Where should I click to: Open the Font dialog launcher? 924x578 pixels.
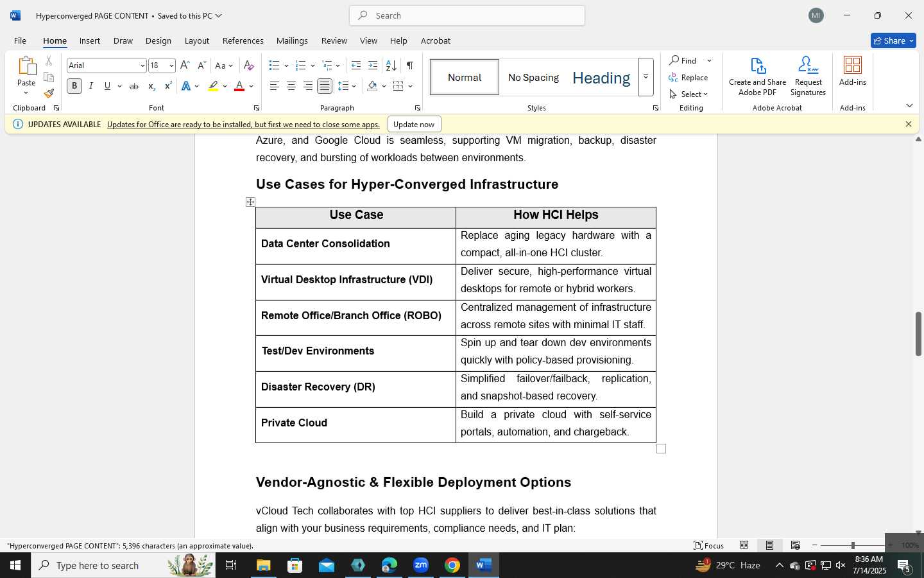point(257,108)
